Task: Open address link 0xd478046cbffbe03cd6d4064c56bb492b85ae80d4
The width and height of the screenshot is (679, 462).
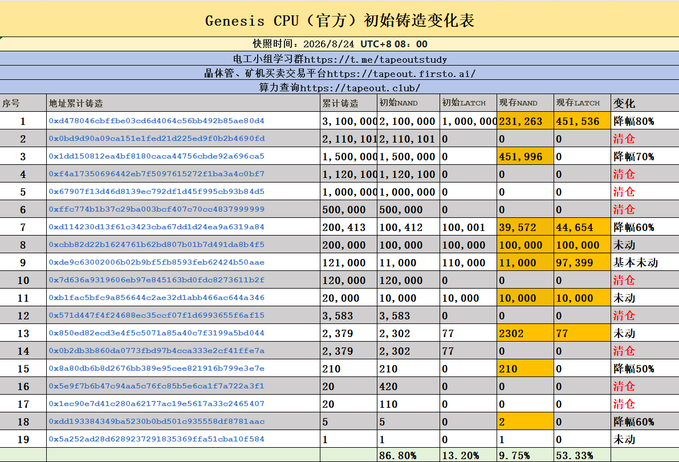Action: [x=156, y=121]
